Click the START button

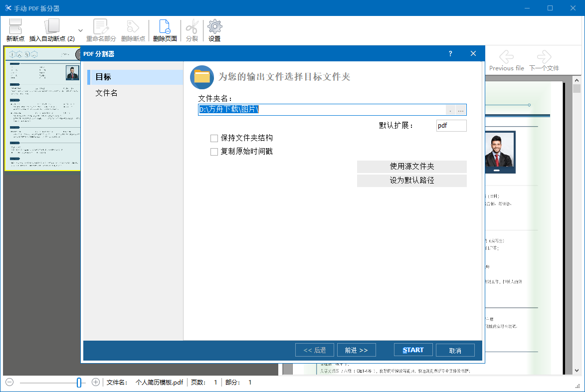(x=413, y=350)
